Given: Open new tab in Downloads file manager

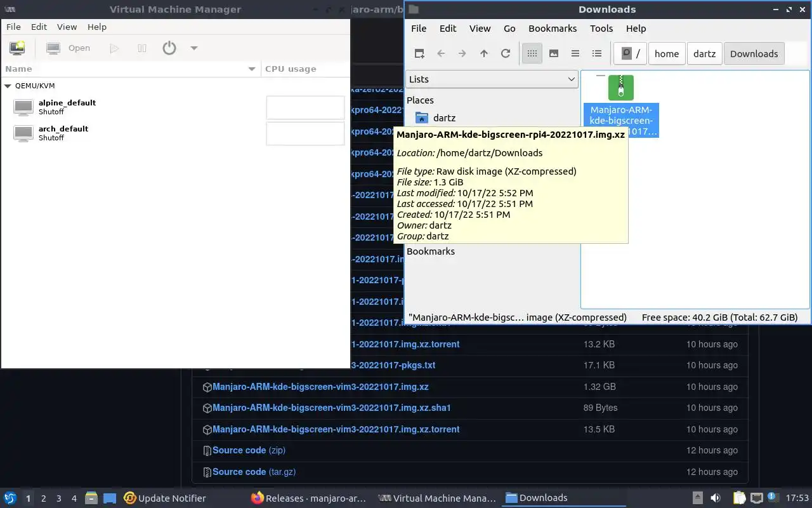Looking at the screenshot, I should tap(419, 53).
